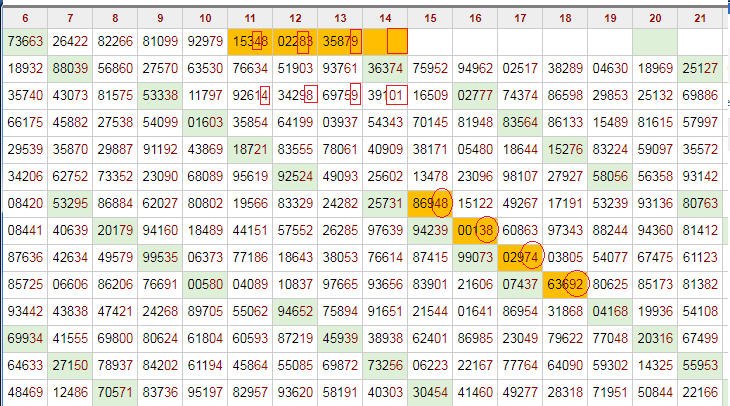Click column header 17
The width and height of the screenshot is (730, 406).
tap(520, 18)
